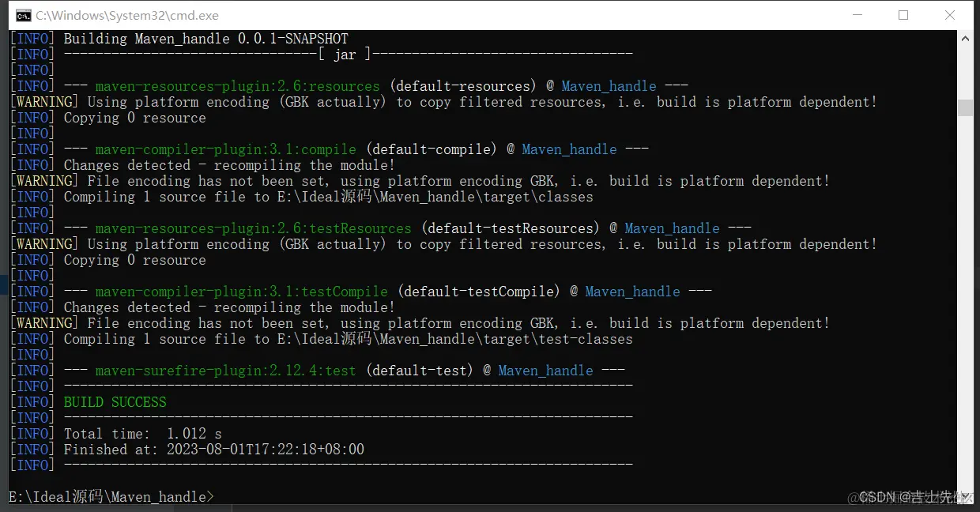Click the Total time: 1.012 s line

pyautogui.click(x=142, y=434)
